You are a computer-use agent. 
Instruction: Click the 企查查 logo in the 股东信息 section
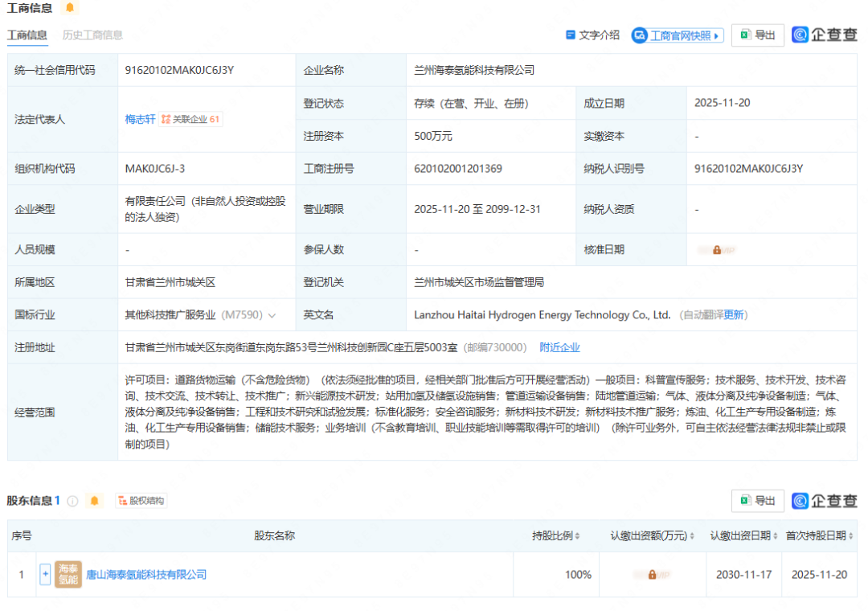click(x=824, y=501)
